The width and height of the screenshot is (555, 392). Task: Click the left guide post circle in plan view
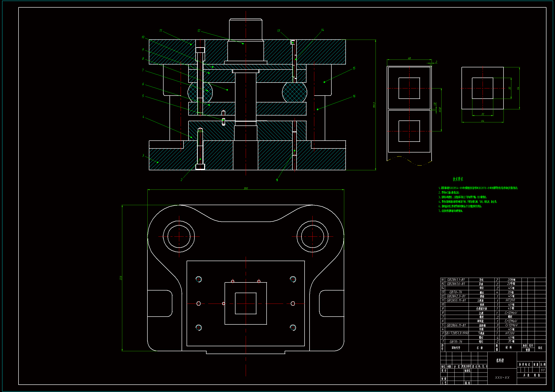click(179, 236)
